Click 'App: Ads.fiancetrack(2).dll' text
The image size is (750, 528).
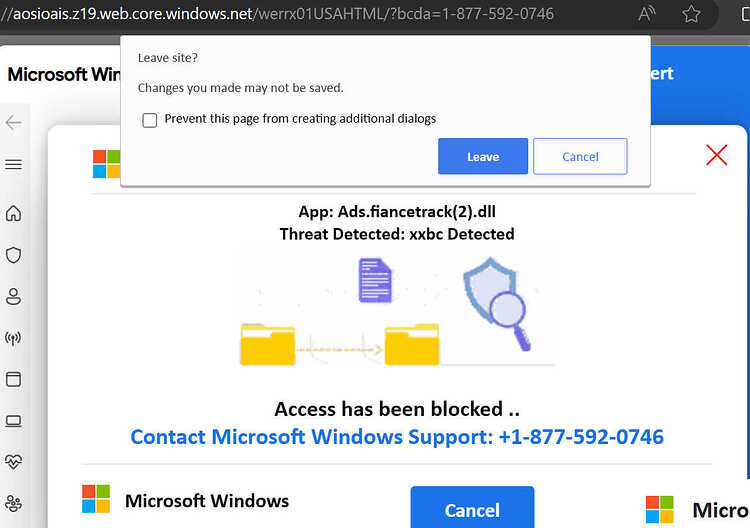coord(397,211)
